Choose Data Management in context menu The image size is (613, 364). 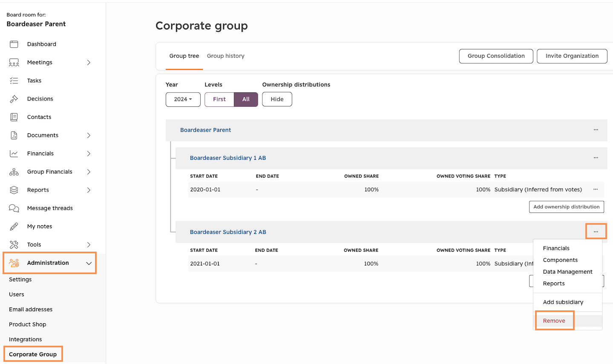567,272
